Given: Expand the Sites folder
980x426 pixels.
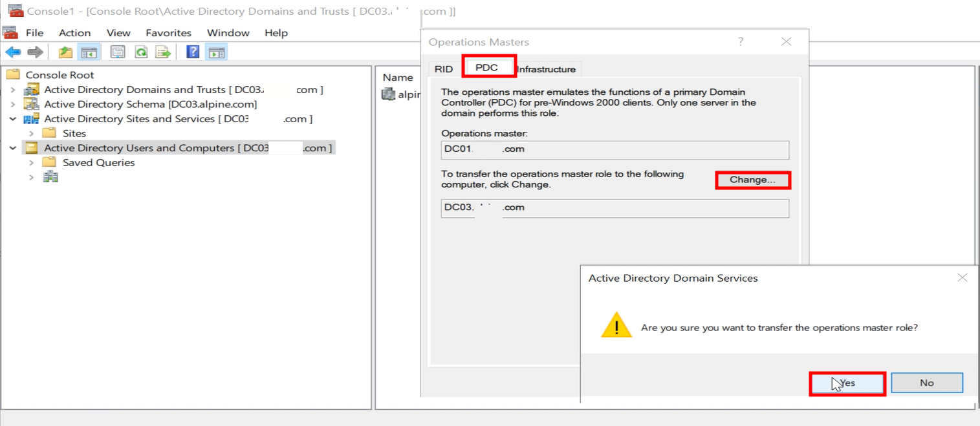Looking at the screenshot, I should (31, 133).
